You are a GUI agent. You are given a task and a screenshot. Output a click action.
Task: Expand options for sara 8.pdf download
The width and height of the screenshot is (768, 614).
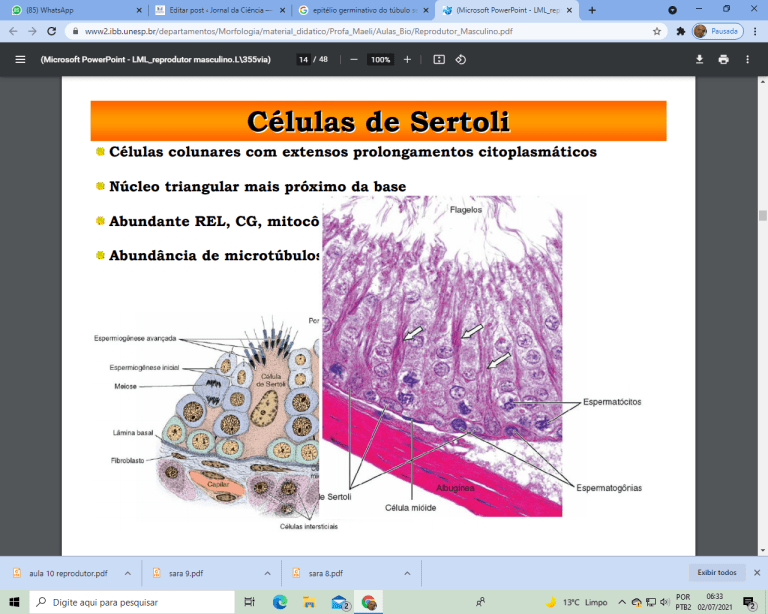pyautogui.click(x=407, y=573)
